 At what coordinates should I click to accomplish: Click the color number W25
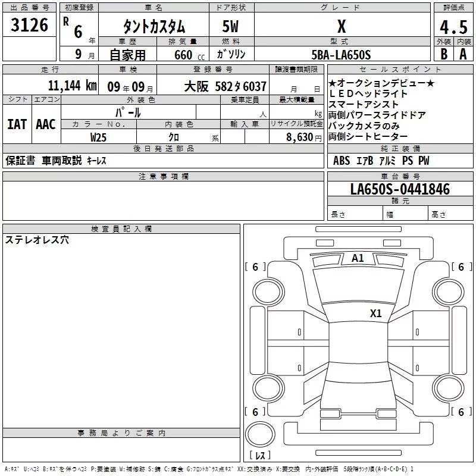[x=98, y=137]
